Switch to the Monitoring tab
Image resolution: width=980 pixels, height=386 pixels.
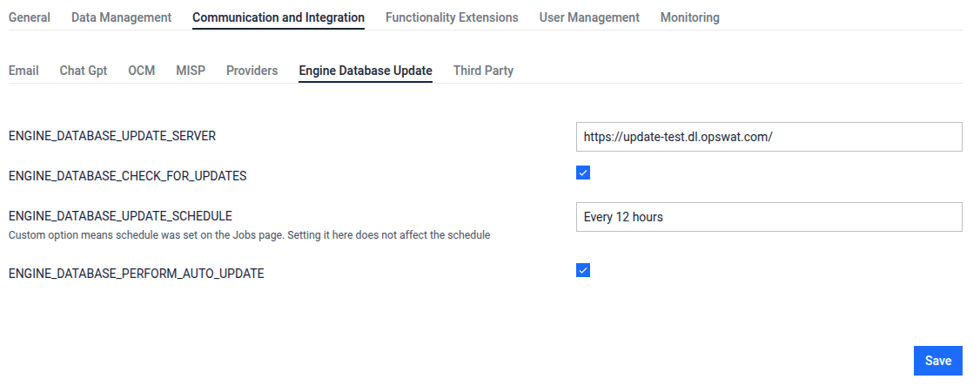pyautogui.click(x=690, y=17)
